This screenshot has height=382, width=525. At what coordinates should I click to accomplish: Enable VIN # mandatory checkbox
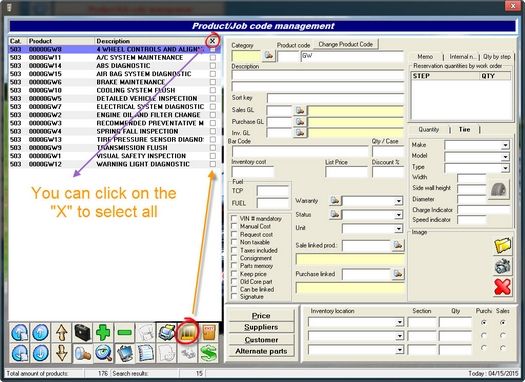[234, 218]
